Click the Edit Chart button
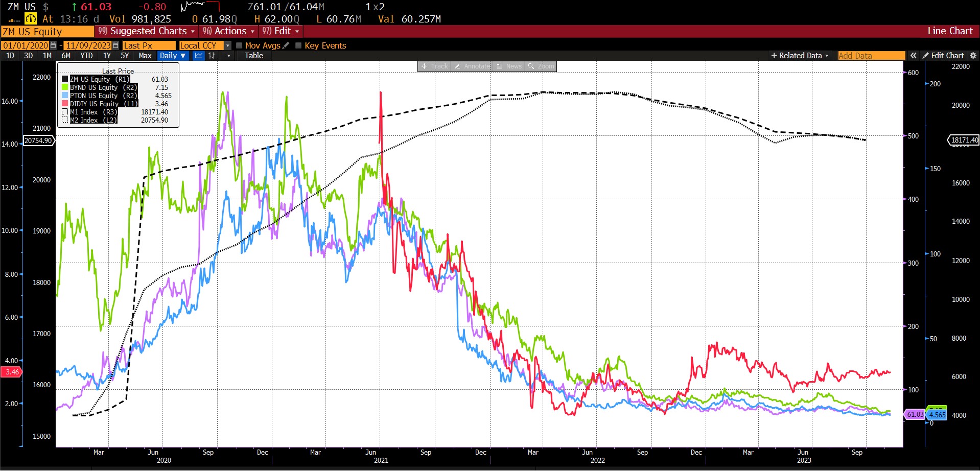The width and height of the screenshot is (980, 471). 943,56
